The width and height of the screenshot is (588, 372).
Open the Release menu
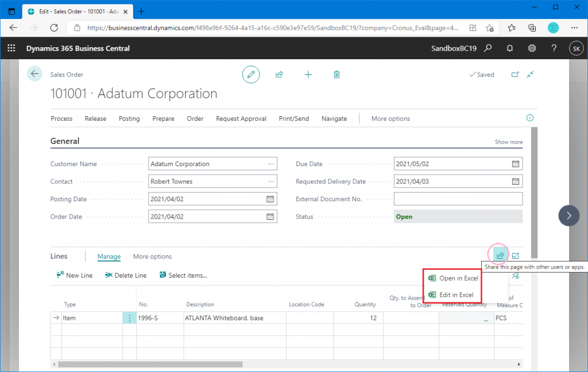[x=96, y=118]
